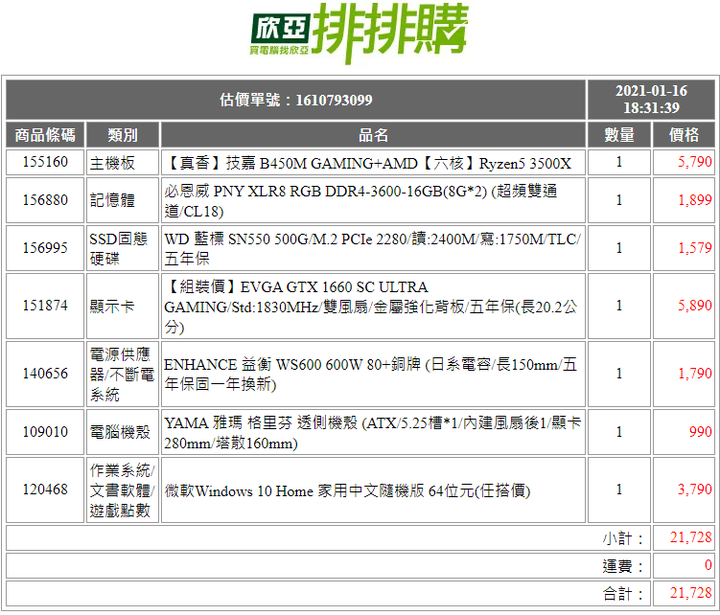This screenshot has width=720, height=615.
Task: Select the 小計 21,728 amount
Action: click(x=691, y=537)
